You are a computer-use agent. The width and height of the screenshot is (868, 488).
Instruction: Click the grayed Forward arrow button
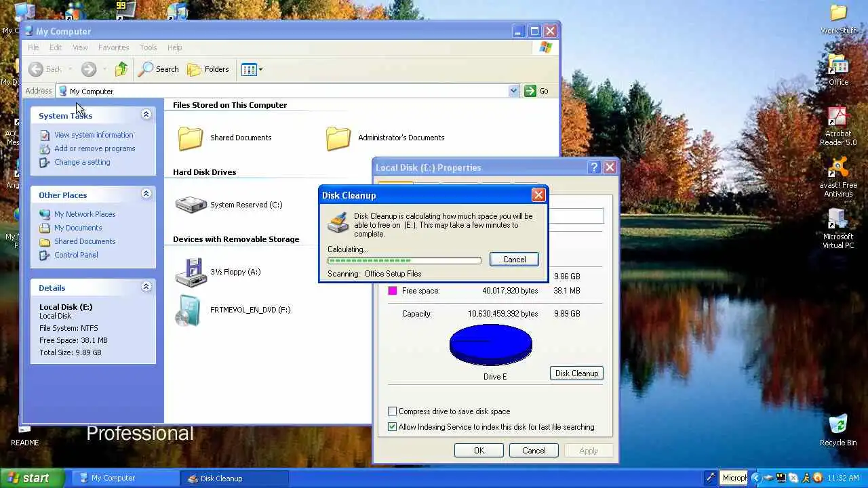click(89, 69)
